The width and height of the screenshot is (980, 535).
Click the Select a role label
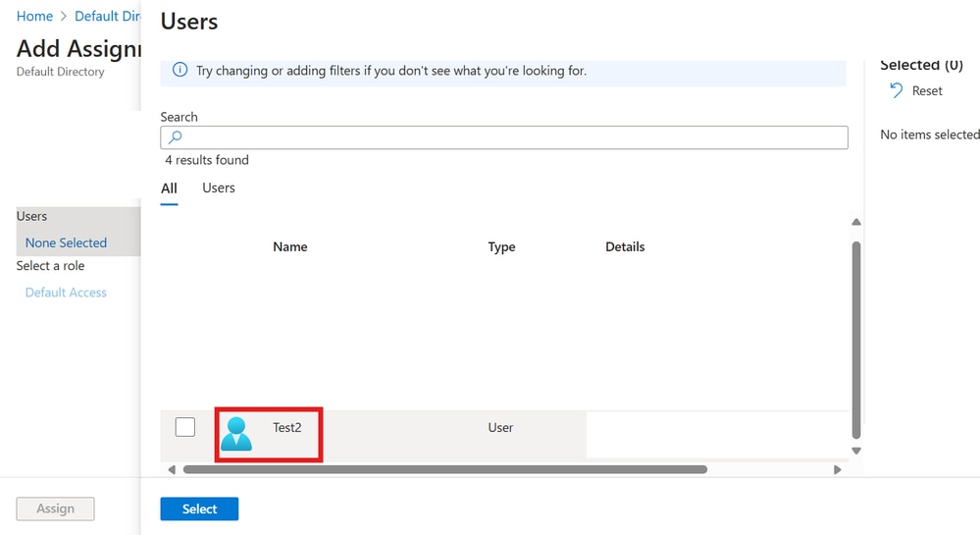(50, 265)
